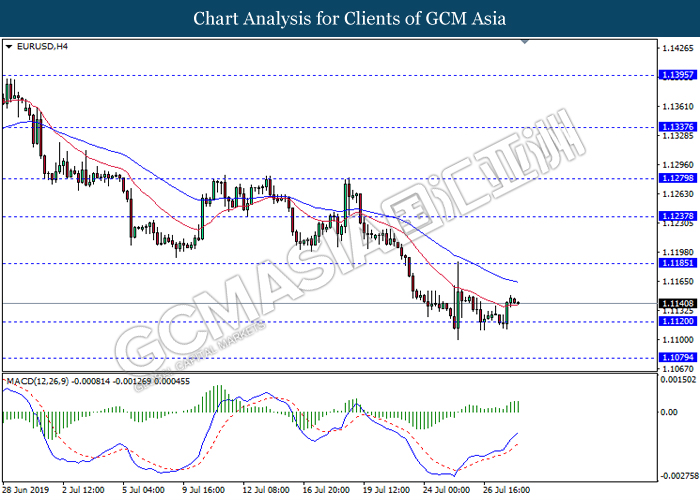Click the 1.11000 price scale value
700x500 pixels.
coord(678,340)
